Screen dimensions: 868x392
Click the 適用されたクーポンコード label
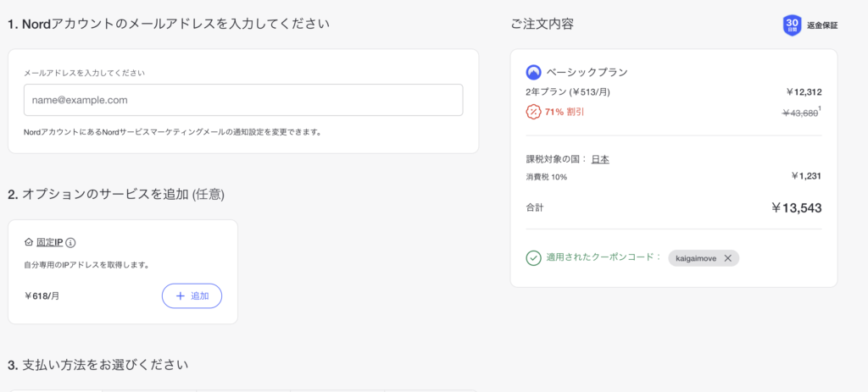[x=604, y=257]
